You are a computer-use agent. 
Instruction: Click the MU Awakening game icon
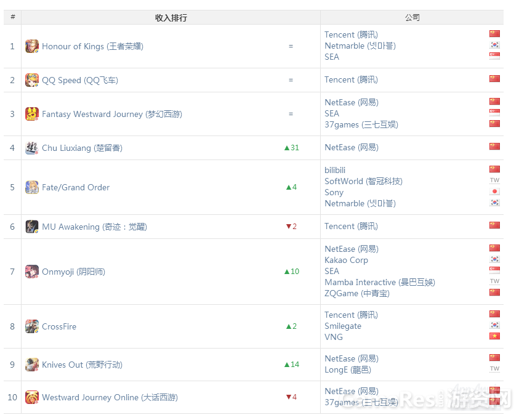32,227
